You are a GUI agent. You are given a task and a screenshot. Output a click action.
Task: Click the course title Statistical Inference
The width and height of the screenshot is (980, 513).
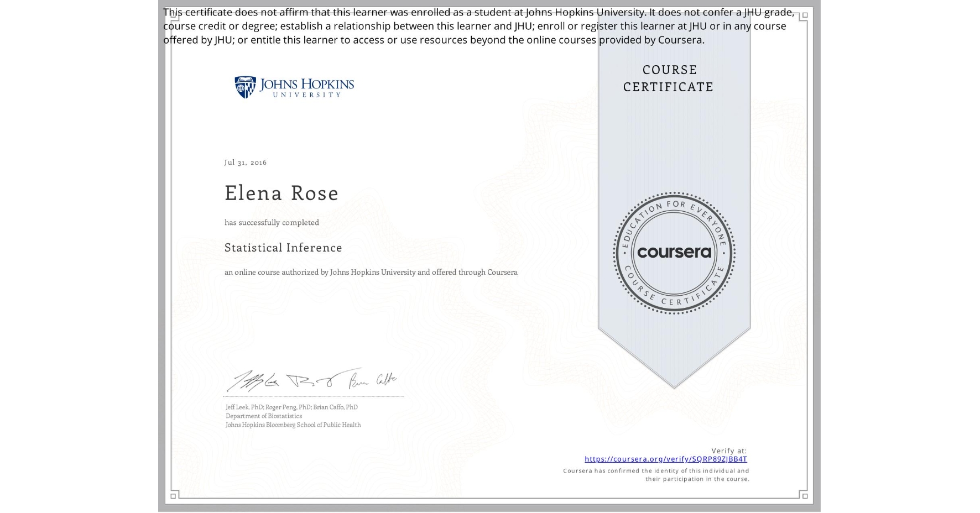(x=283, y=248)
